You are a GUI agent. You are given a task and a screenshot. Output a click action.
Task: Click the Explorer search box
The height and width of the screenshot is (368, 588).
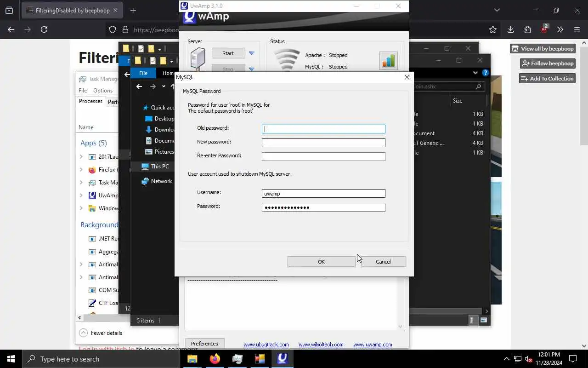click(x=449, y=86)
